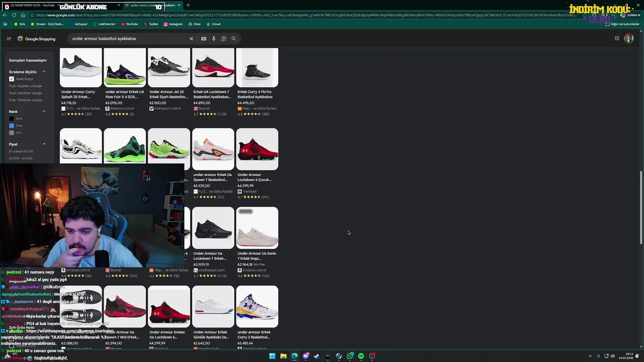The image size is (644, 362).
Task: Open the Twitter bookmark
Action: point(151,24)
